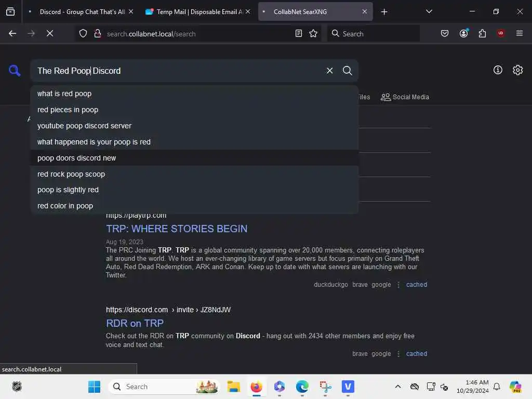Bookmark this page with star icon

click(x=313, y=33)
